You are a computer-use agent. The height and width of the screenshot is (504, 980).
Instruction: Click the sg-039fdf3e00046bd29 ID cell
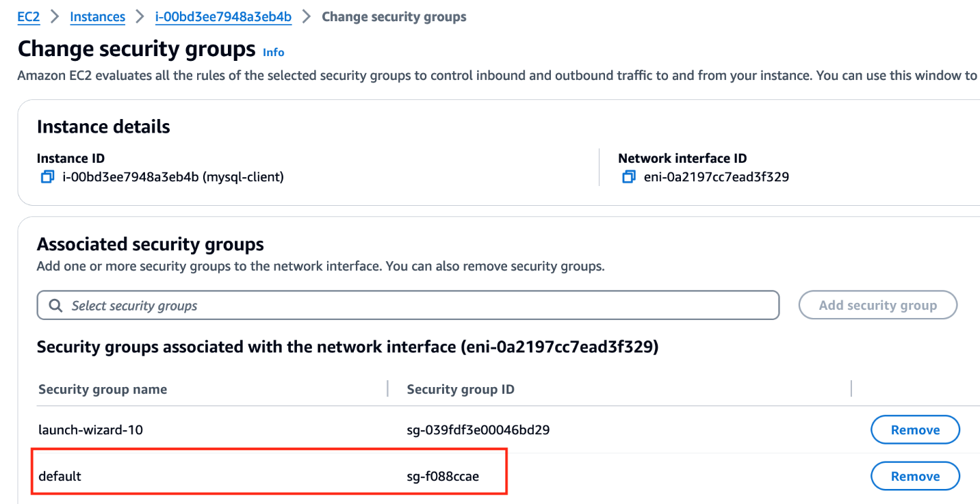pyautogui.click(x=478, y=430)
